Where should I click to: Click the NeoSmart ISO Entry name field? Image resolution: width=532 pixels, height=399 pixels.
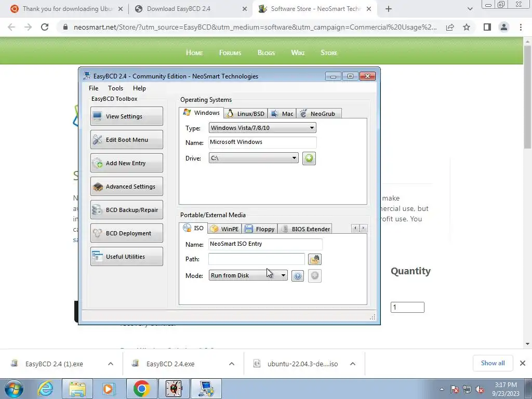coord(265,244)
